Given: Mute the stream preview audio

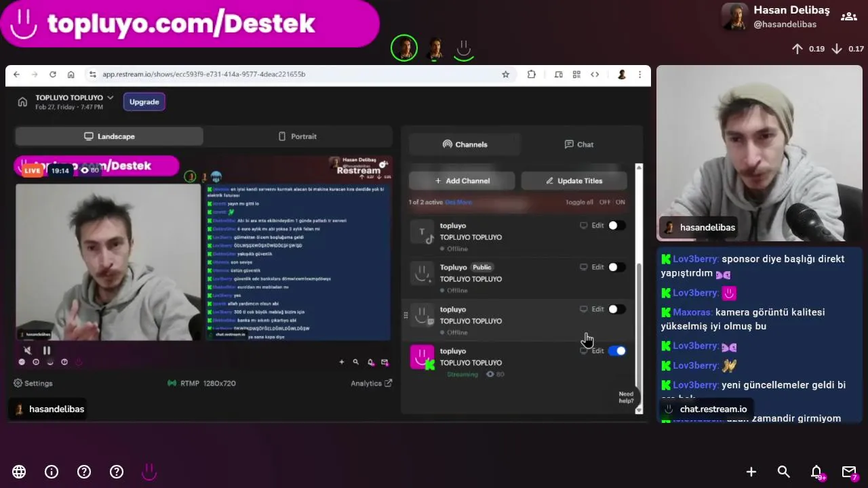Looking at the screenshot, I should tap(27, 350).
